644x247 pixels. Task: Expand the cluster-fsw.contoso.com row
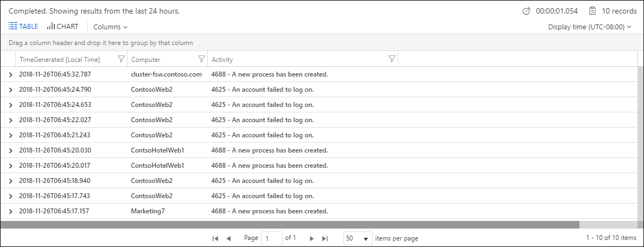[10, 74]
